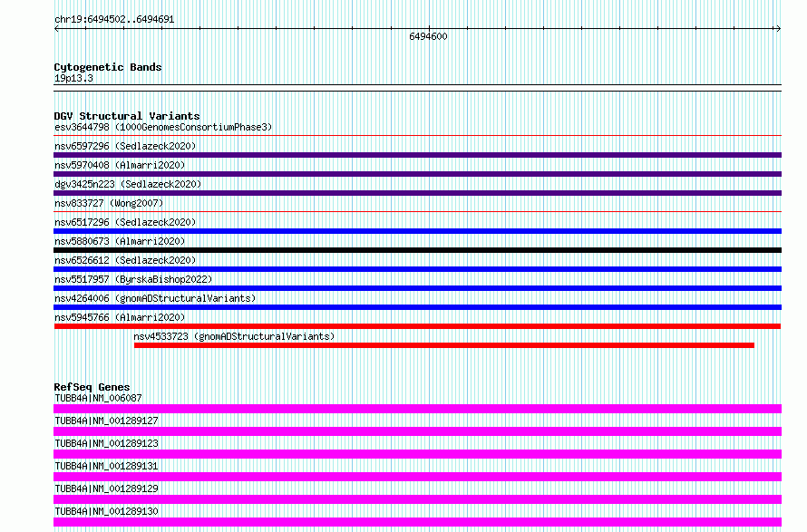Click the magenta bar of NM_001289131

coord(417,477)
